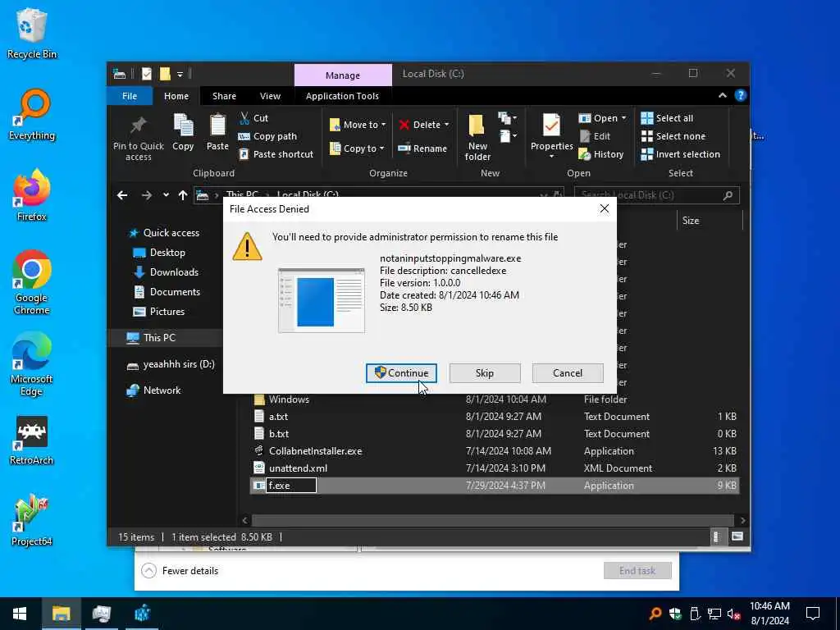
Task: Go back with the navigation arrow
Action: point(122,195)
